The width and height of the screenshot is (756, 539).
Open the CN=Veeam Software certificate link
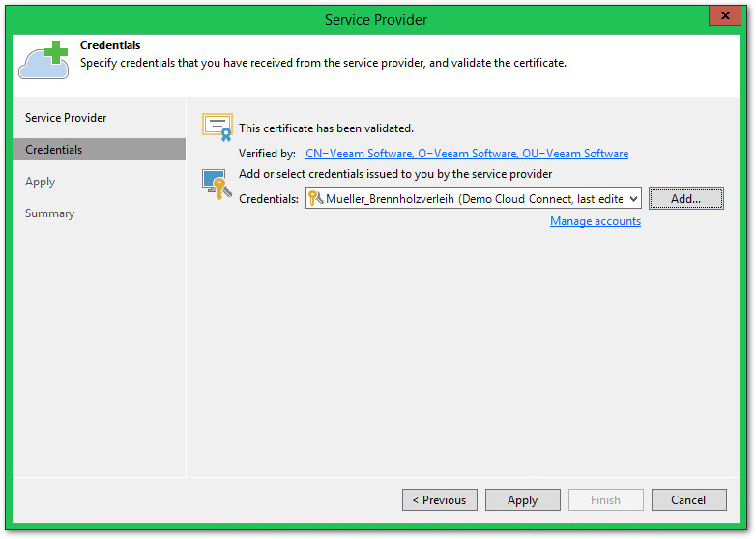[x=466, y=154]
